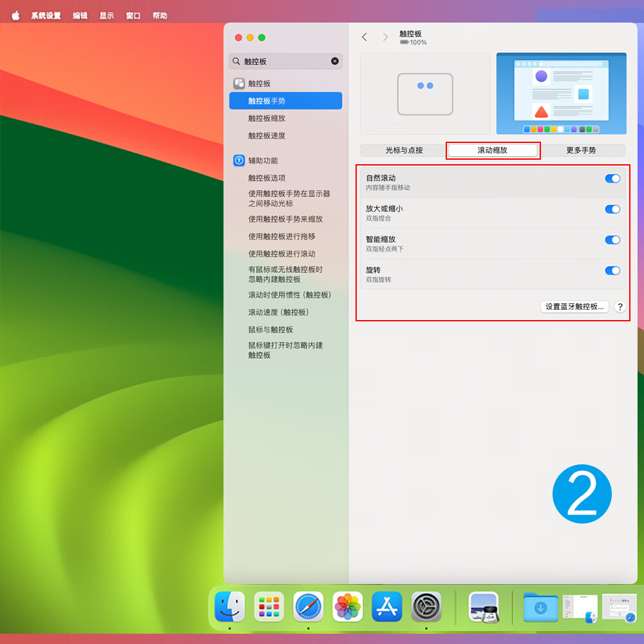Go forward with the right chevron
Screen dimensions: 644x644
coord(385,37)
